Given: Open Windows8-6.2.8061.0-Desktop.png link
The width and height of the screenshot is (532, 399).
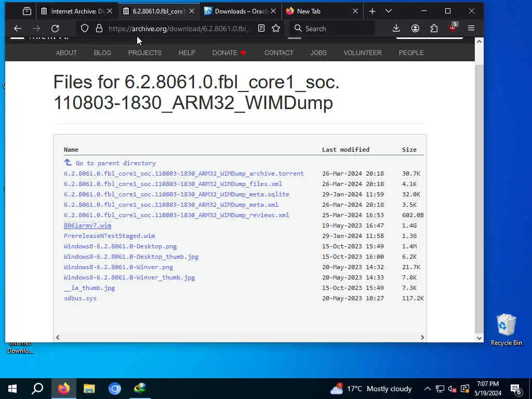Looking at the screenshot, I should (120, 246).
